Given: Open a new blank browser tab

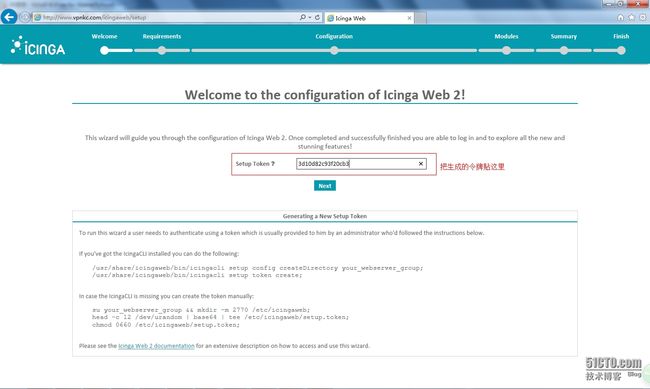Looking at the screenshot, I should point(421,18).
